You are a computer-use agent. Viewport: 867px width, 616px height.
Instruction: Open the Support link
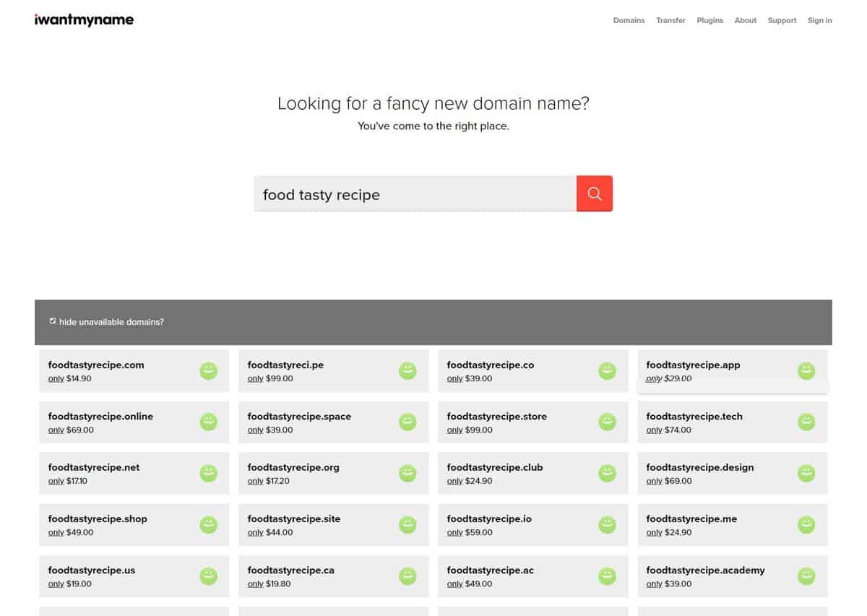tap(782, 20)
